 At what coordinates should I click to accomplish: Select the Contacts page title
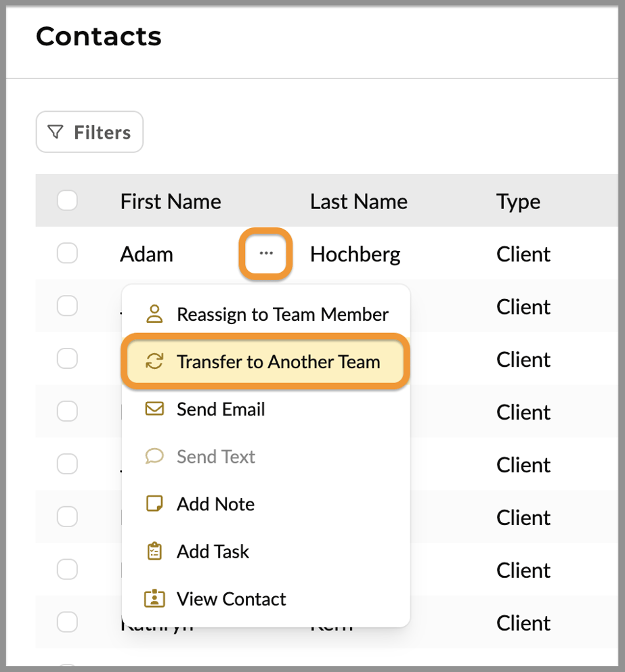[98, 37]
